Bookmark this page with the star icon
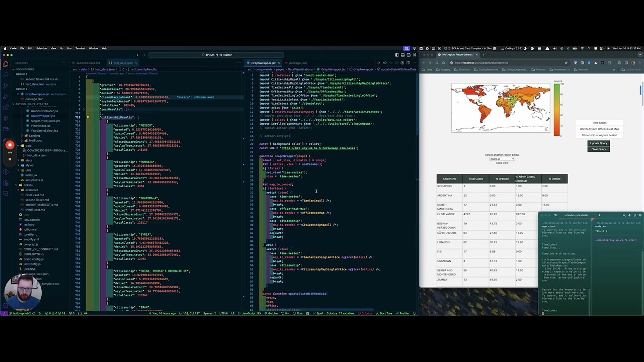The width and height of the screenshot is (644, 362). [566, 63]
